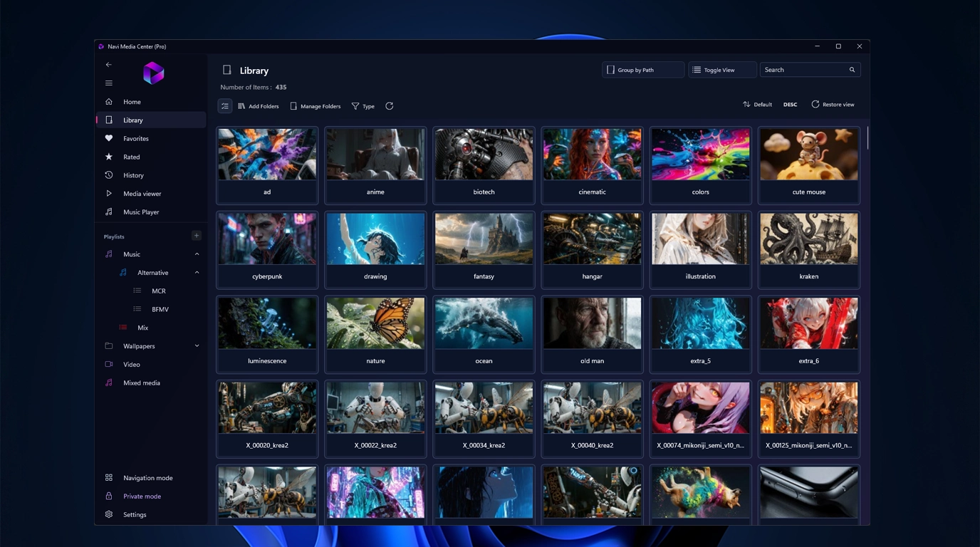Toggle DESC sort order
Screen dimensions: 980x547
[x=791, y=105]
